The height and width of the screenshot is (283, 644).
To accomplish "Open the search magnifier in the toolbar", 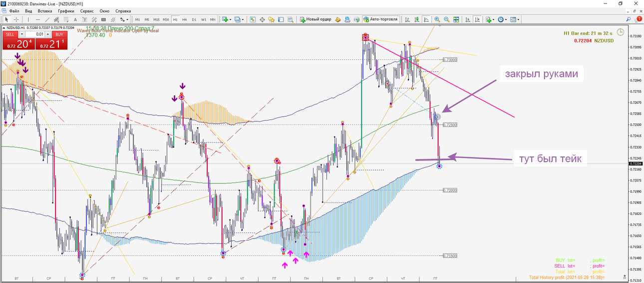I will [x=628, y=19].
